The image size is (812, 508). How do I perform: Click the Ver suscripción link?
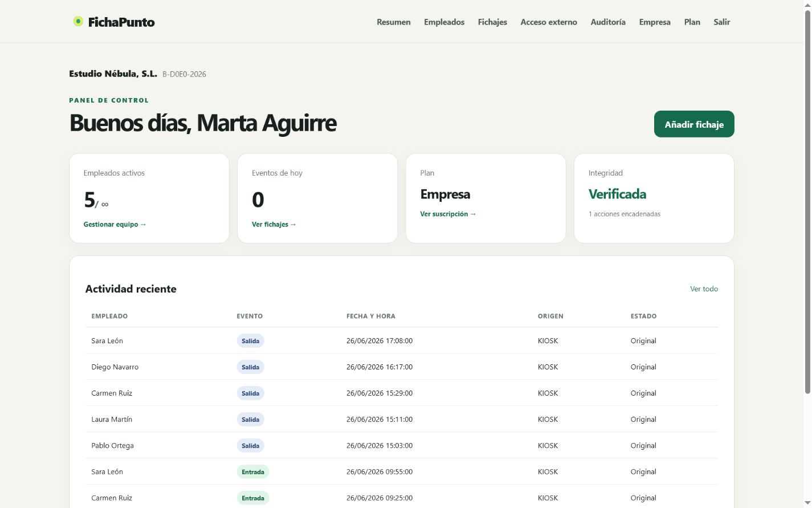pyautogui.click(x=448, y=214)
